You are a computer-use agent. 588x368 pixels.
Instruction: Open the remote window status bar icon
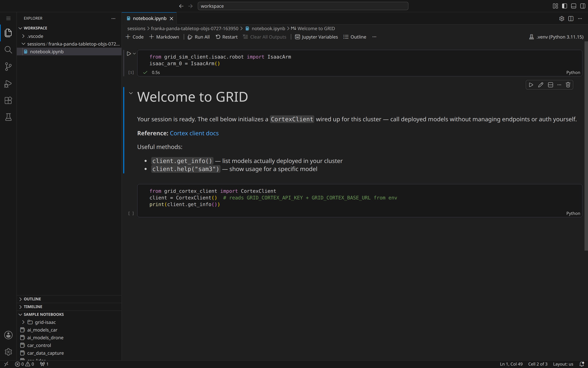(x=6, y=364)
